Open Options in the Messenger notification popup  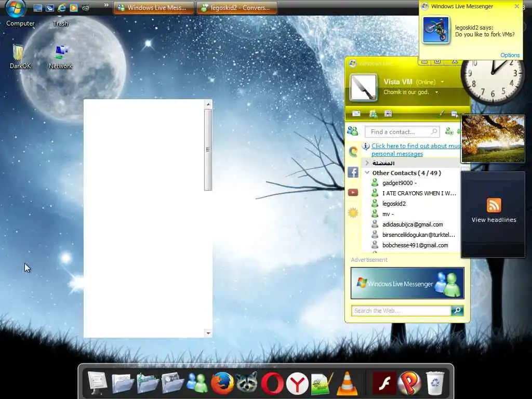510,55
